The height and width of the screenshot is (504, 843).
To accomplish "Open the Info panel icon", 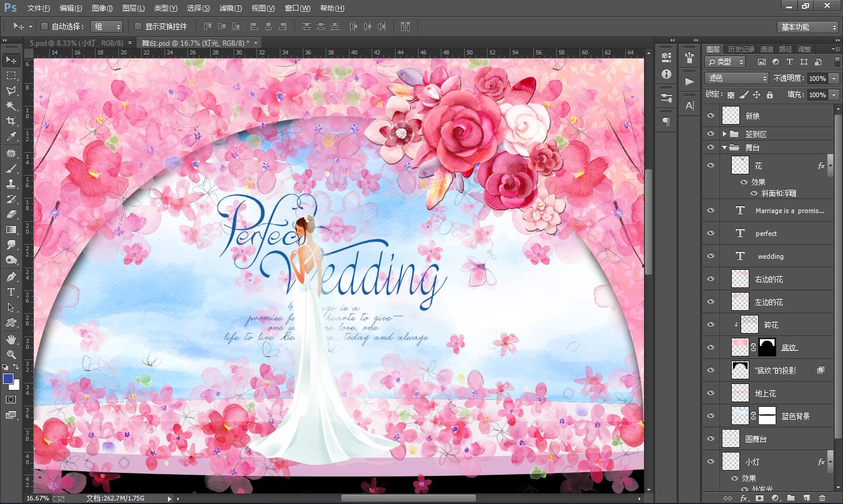I will pos(666,74).
